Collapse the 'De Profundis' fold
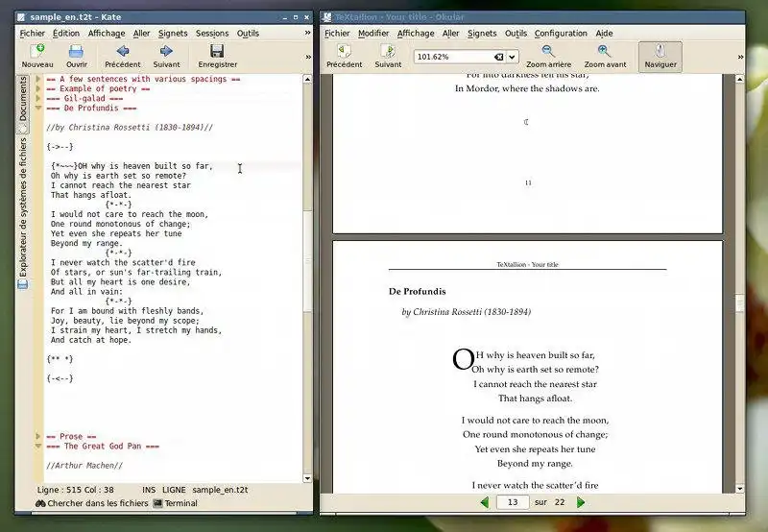 coord(38,108)
